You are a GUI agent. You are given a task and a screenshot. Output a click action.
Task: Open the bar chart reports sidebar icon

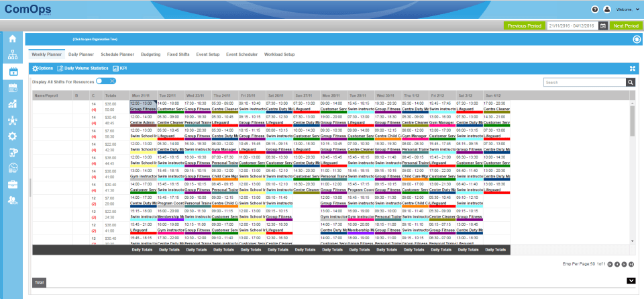(x=12, y=103)
